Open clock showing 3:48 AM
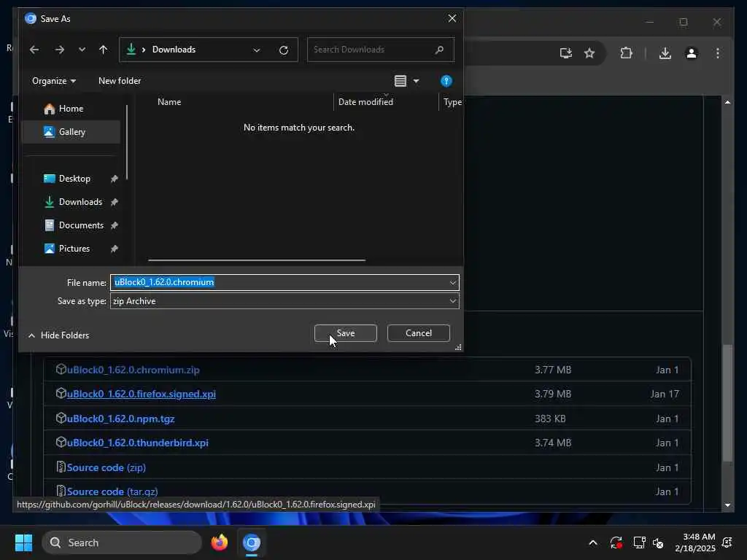Viewport: 747px width, 560px height. click(x=695, y=542)
